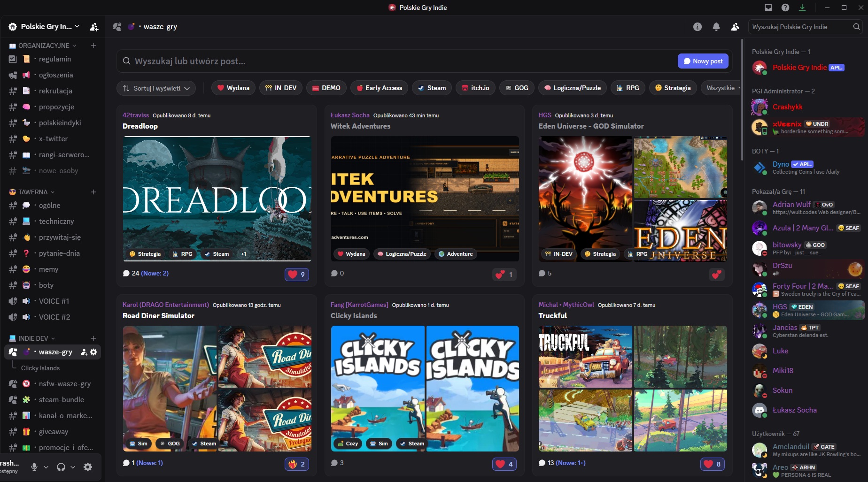The height and width of the screenshot is (482, 868).
Task: Toggle the GOG tag filter
Action: 517,88
